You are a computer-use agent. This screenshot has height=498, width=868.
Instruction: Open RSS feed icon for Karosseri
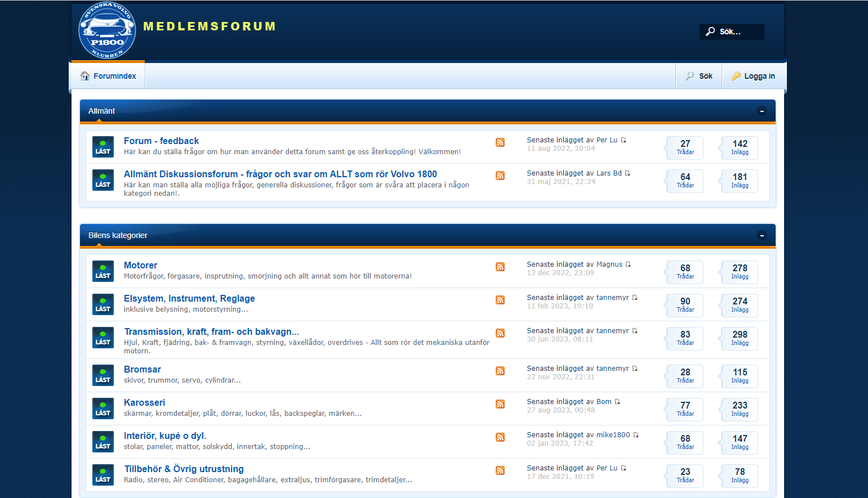(500, 404)
